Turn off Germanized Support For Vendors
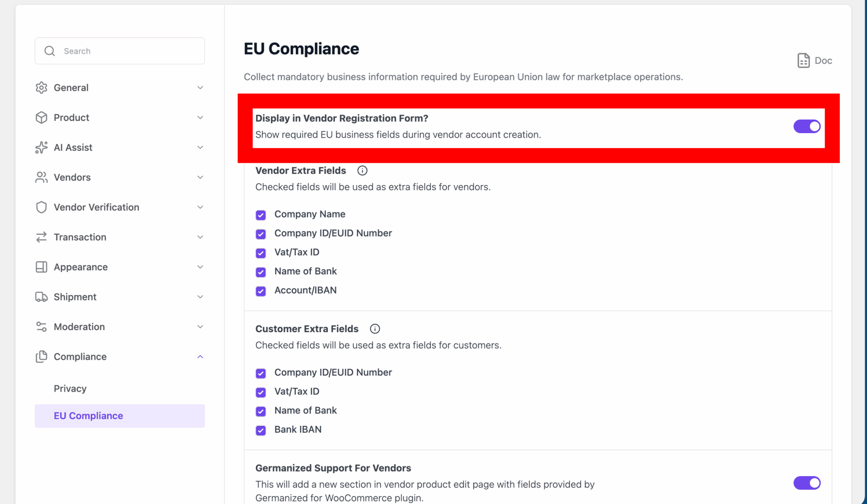 pyautogui.click(x=806, y=483)
